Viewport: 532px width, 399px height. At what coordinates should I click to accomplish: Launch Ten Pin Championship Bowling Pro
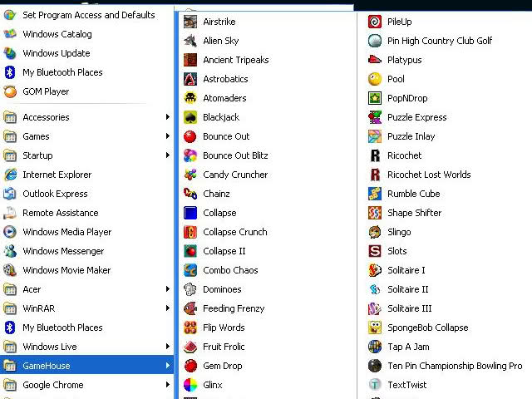tap(454, 366)
